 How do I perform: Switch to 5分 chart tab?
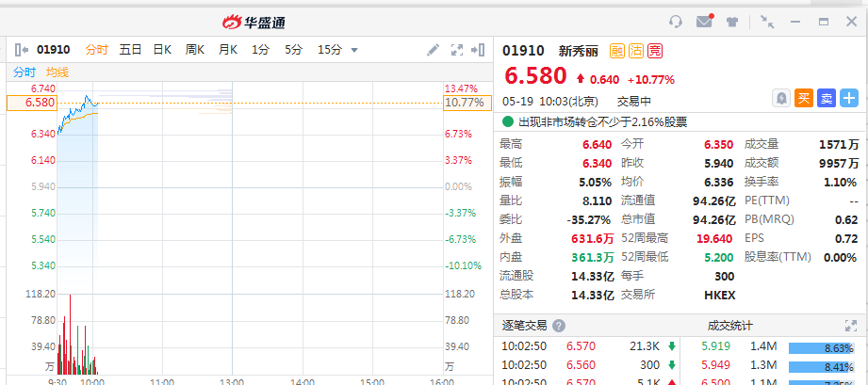(x=293, y=50)
